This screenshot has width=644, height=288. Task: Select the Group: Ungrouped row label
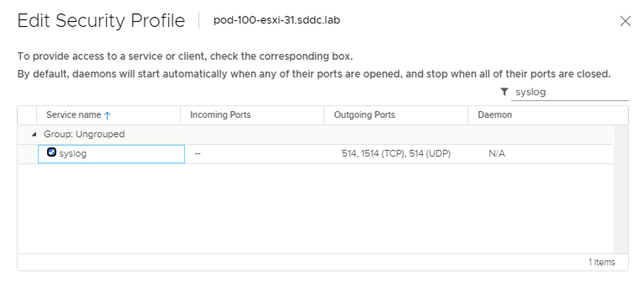pos(84,134)
